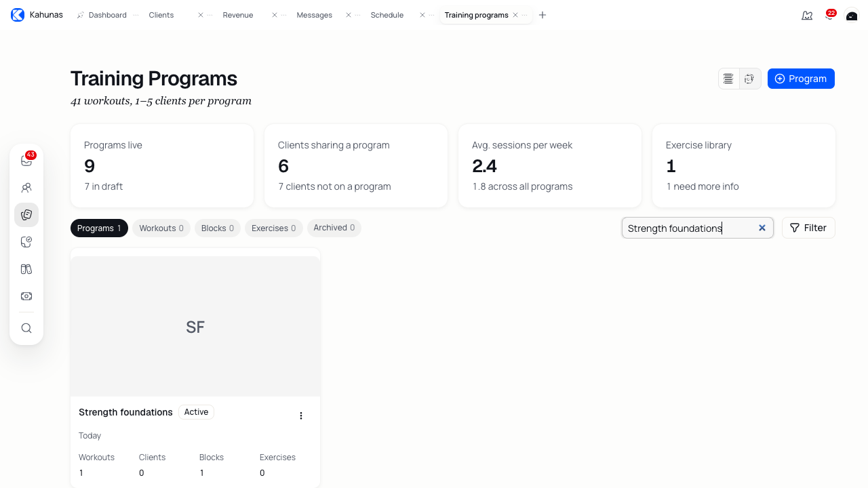868x488 pixels.
Task: Switch to the Dashboard tab
Action: [107, 15]
